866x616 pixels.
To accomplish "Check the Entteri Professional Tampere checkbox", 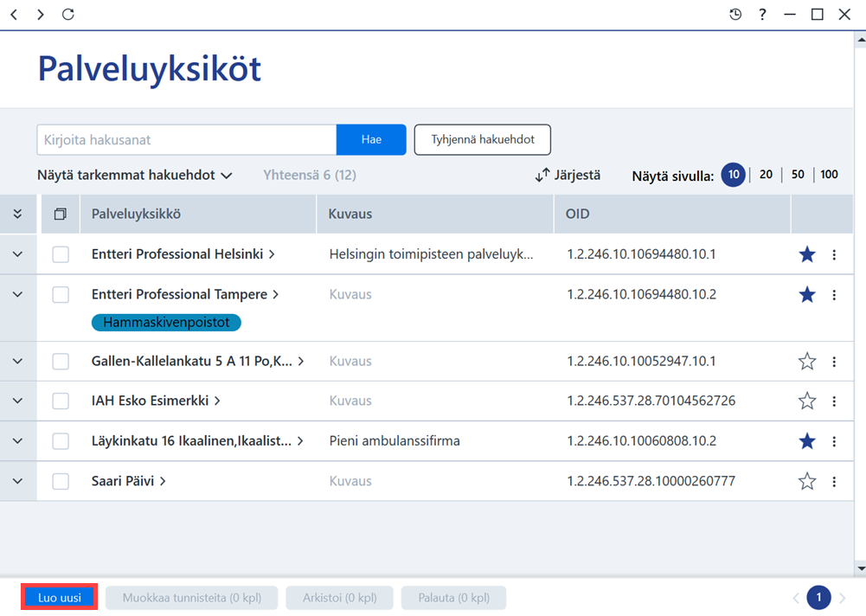I will (61, 294).
